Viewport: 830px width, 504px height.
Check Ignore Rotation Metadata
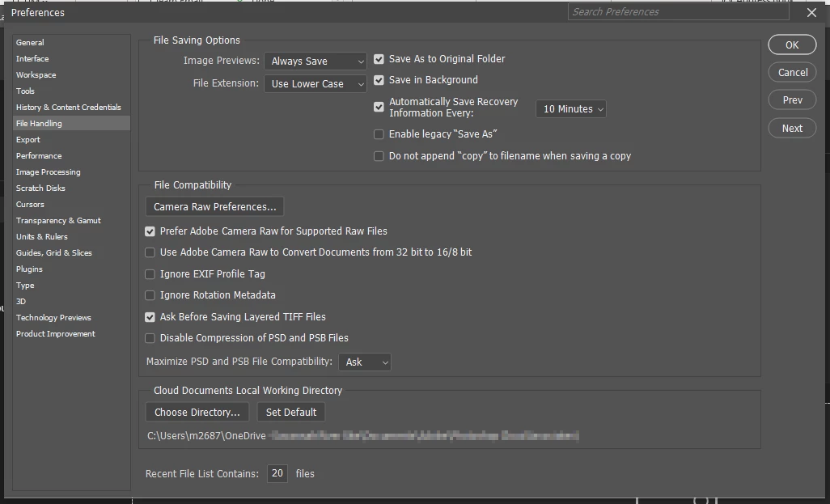[x=150, y=295]
